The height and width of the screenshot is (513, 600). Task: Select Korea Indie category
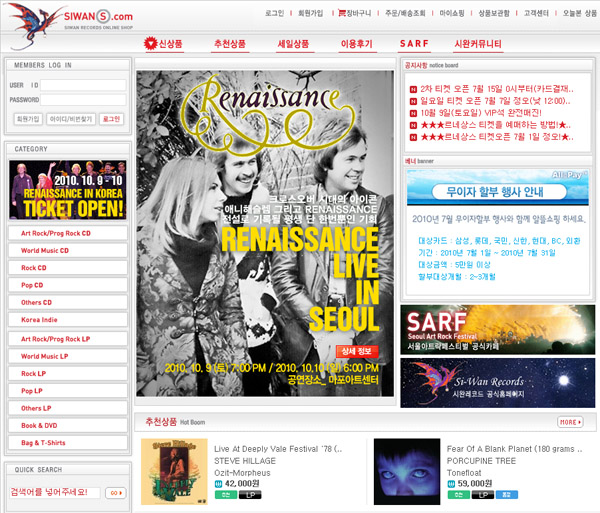68,320
